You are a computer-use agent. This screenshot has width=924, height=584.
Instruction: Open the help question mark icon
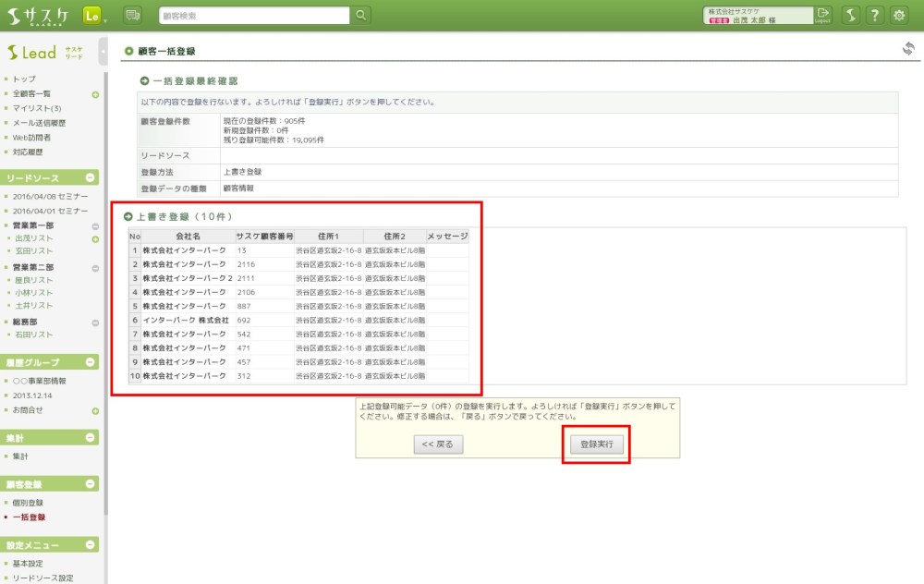pos(874,15)
